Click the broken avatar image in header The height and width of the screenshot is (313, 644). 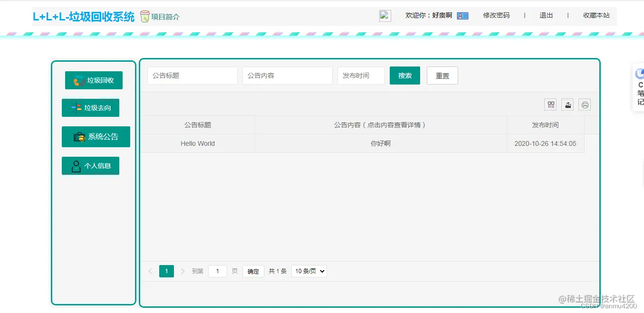tap(385, 16)
